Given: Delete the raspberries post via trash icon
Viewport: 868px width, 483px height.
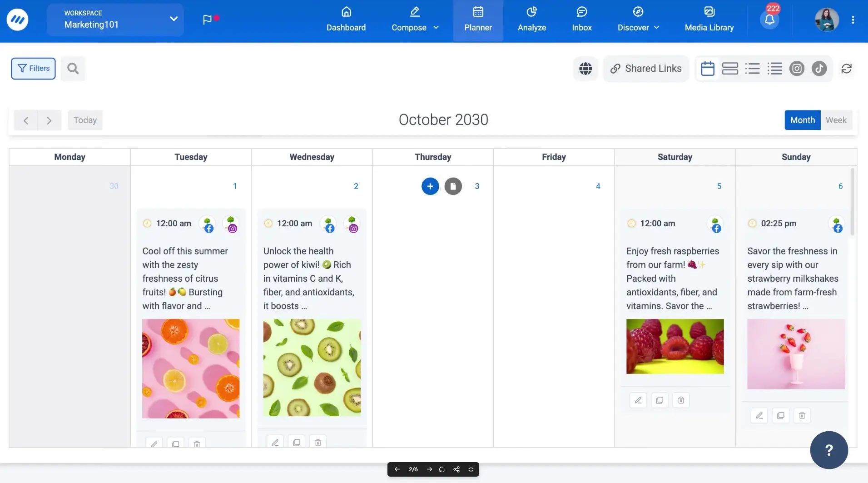Looking at the screenshot, I should [x=680, y=400].
